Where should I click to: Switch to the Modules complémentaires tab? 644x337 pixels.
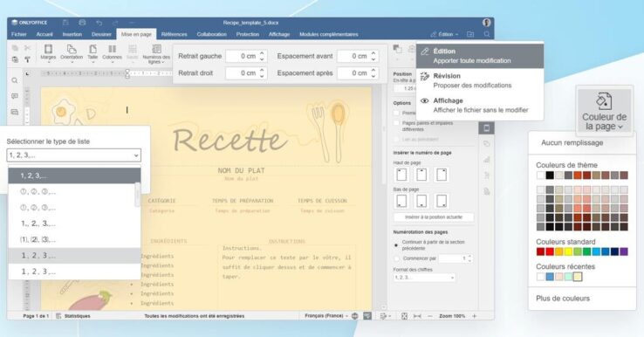click(x=329, y=35)
